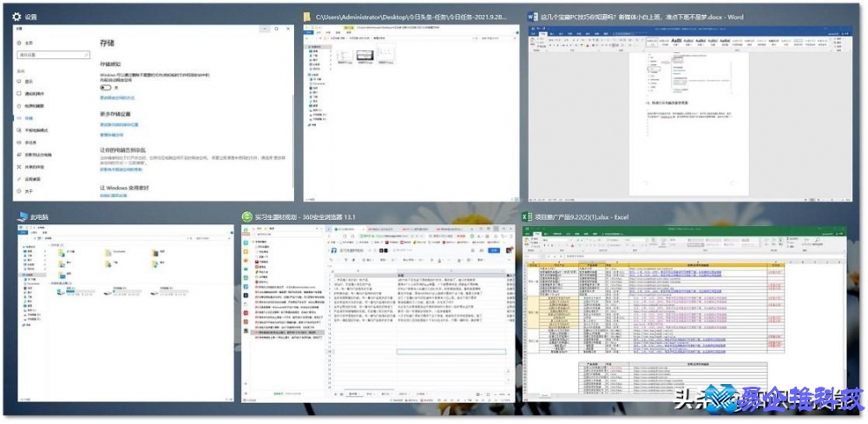Toggle the 存储感知 storage sense switch
Viewport: 868px width, 424px height.
pos(106,87)
